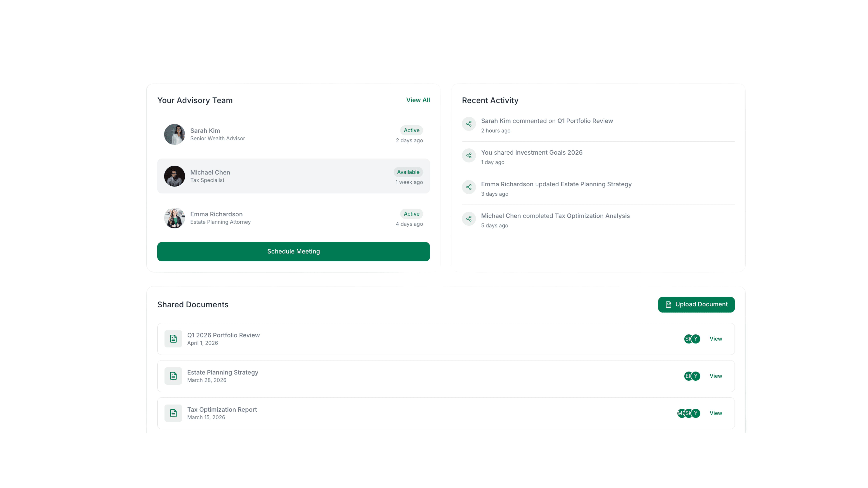Click Y badge on Tax Optimization Report row
This screenshot has width=868, height=488.
(696, 413)
